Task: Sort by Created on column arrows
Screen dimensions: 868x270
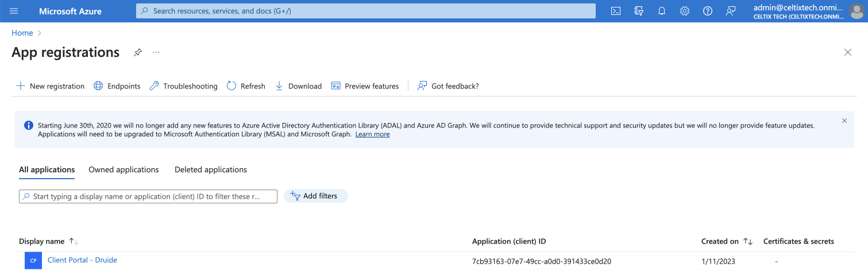Action: tap(748, 241)
